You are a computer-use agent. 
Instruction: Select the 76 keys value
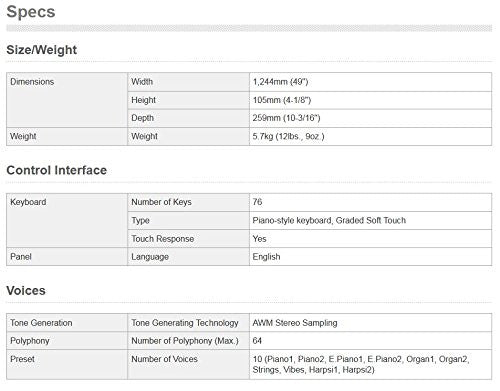point(370,202)
